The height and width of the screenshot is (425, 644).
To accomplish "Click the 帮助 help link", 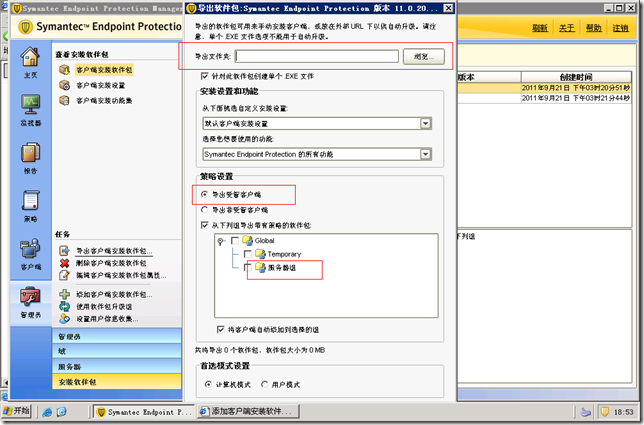I will 593,28.
